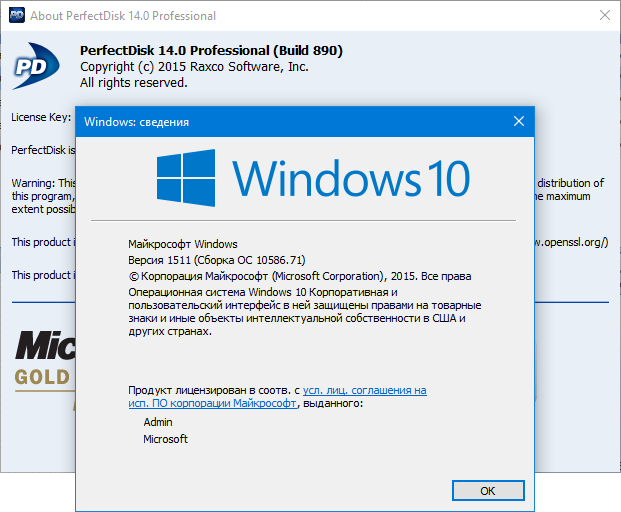The image size is (621, 512).
Task: Click the PerfectDisk icon in the title bar
Action: click(16, 16)
